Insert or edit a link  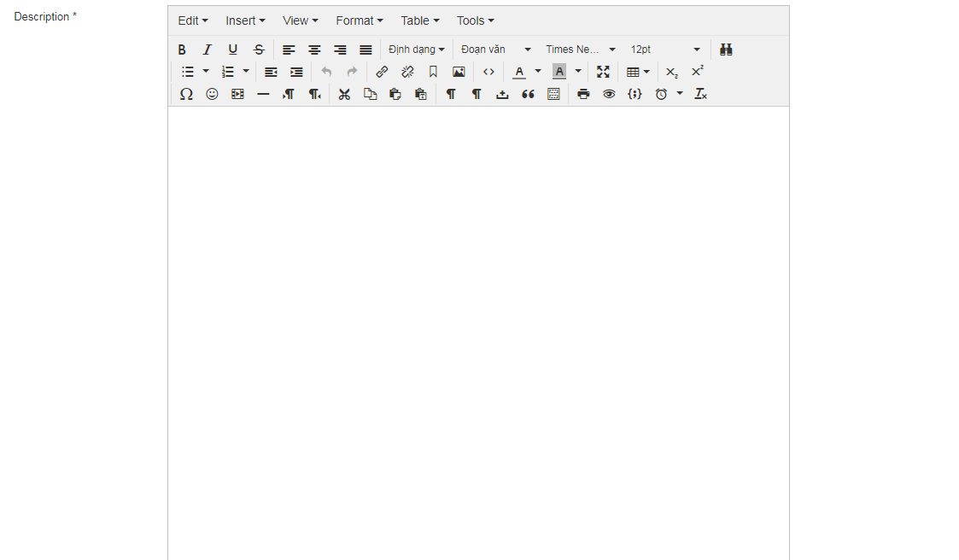[x=382, y=73]
